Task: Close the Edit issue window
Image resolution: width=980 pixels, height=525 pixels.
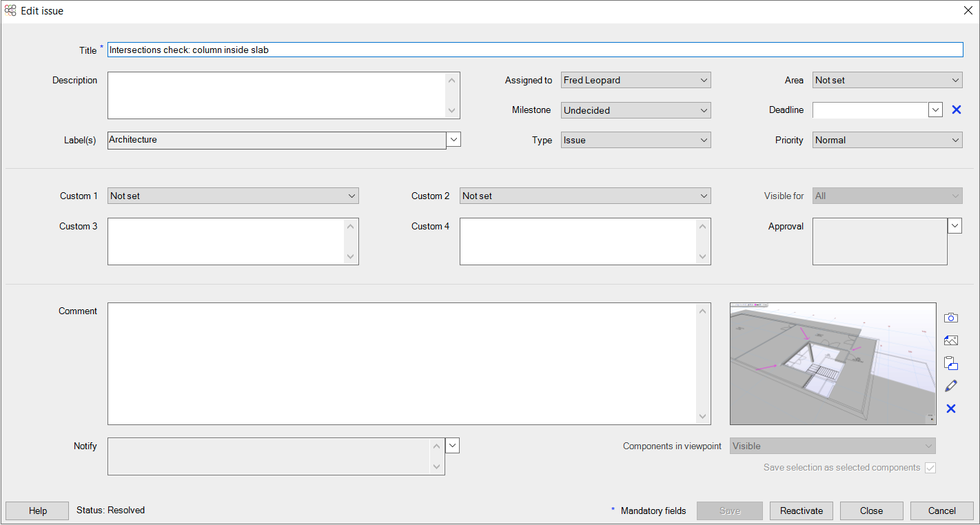Action: [967, 10]
